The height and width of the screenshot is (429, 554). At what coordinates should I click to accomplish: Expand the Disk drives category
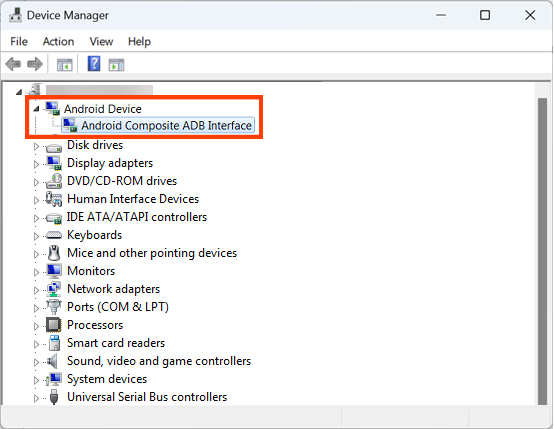click(x=36, y=146)
